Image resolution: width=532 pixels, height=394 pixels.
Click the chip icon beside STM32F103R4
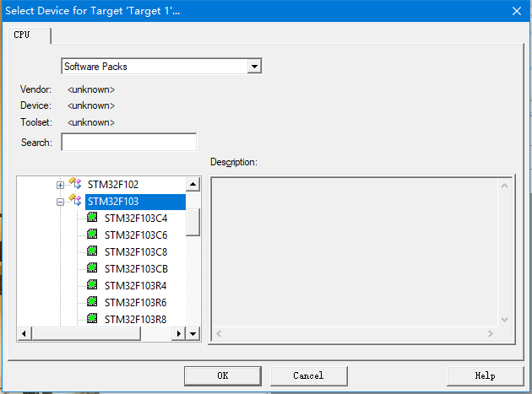(x=92, y=284)
